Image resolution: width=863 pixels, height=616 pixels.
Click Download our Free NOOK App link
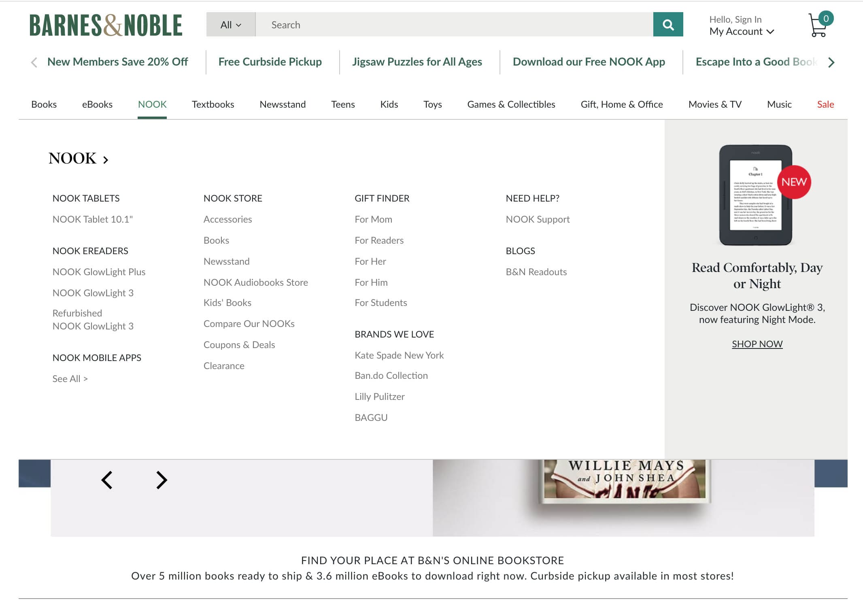click(x=589, y=62)
